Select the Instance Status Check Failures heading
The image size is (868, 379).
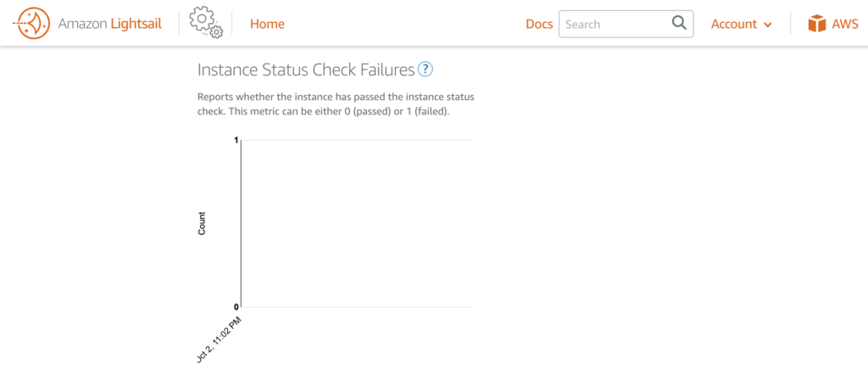pyautogui.click(x=306, y=70)
